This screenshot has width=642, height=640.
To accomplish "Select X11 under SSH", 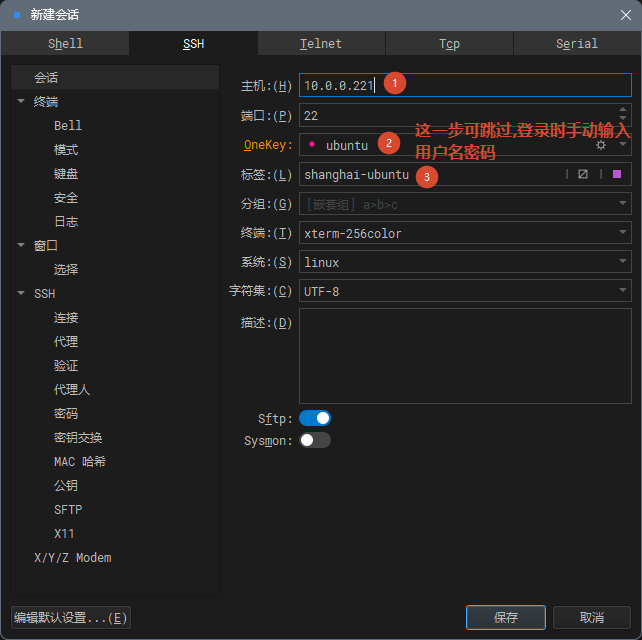I will 64,534.
